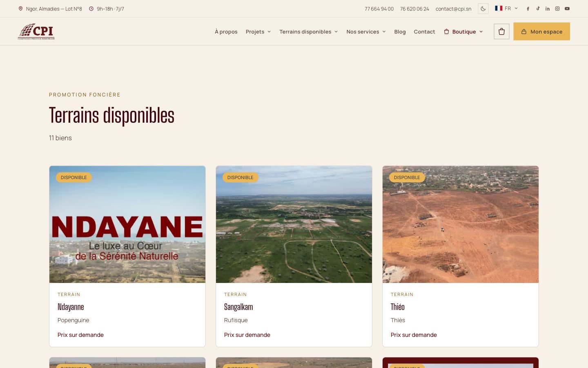This screenshot has width=588, height=368.
Task: Click the Rufisque location text
Action: pos(236,320)
